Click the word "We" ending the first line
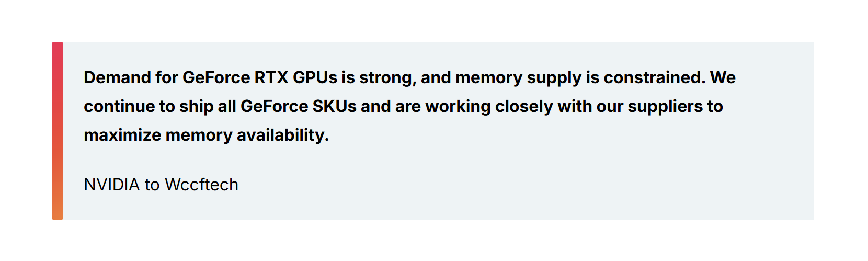The width and height of the screenshot is (868, 261). coord(723,77)
